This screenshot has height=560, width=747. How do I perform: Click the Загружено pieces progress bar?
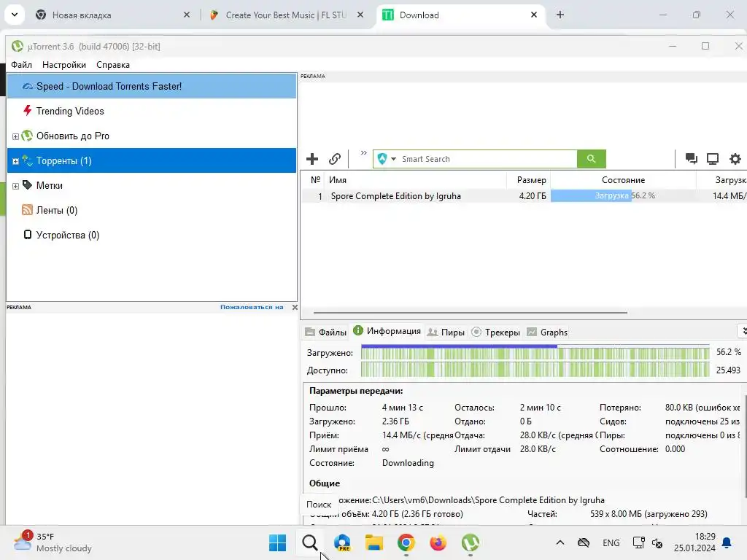535,352
